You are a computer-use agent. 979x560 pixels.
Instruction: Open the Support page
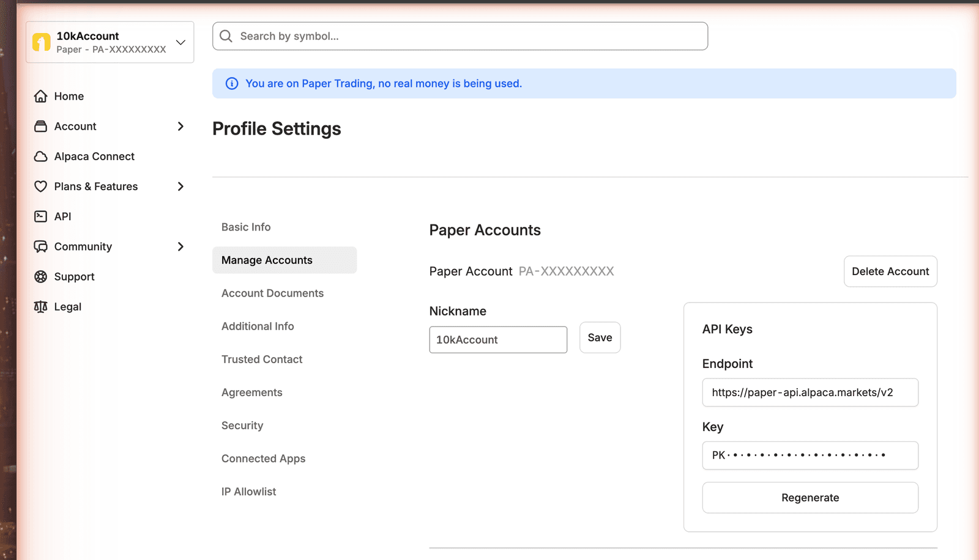(74, 276)
